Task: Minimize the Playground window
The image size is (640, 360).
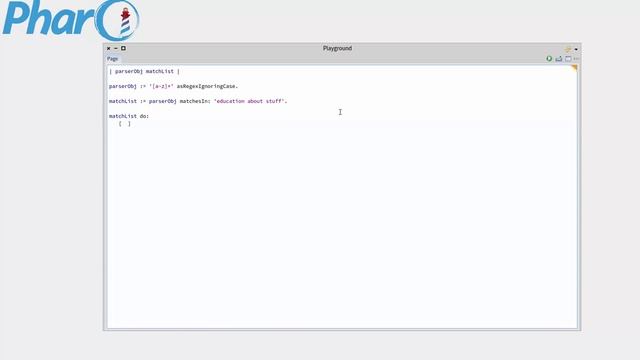Action: point(116,48)
